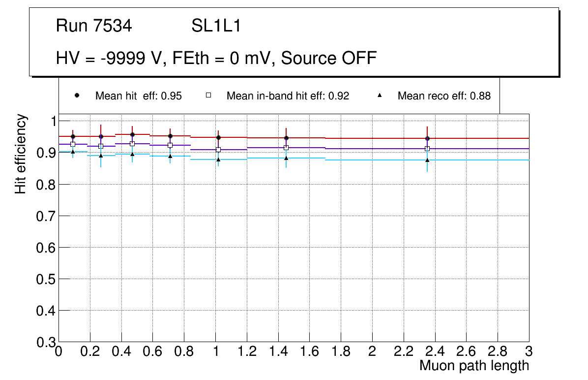This screenshot has height=380, width=588.
Task: Select the 'Hit efficiency' y-axis title
Action: [21, 154]
